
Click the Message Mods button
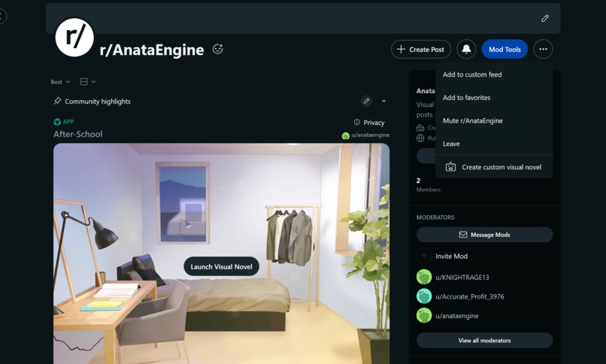click(484, 235)
